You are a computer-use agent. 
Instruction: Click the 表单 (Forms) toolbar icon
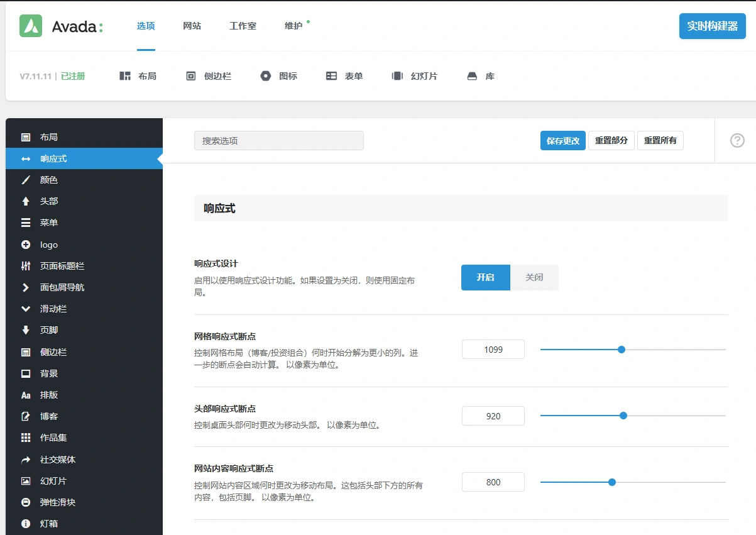pos(344,75)
